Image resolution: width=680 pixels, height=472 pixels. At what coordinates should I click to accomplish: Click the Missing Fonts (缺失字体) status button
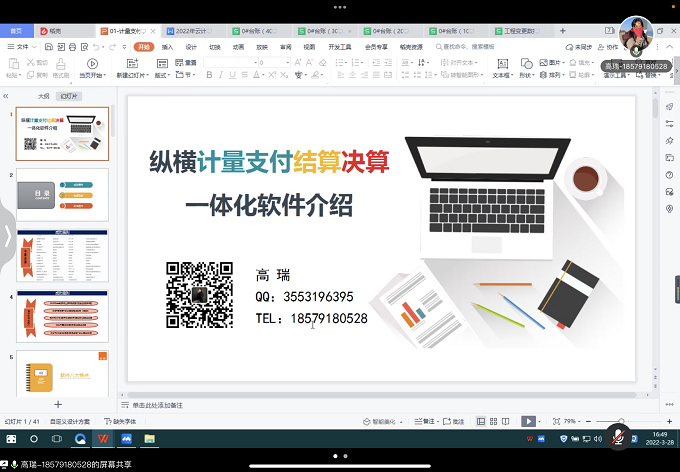tap(120, 421)
